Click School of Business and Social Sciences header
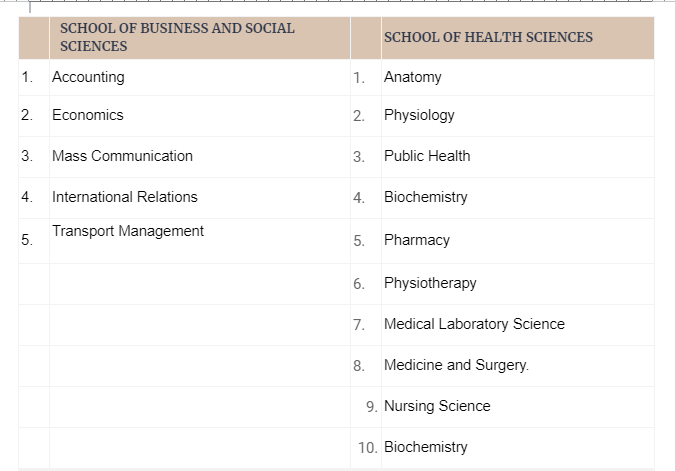675x471 pixels. [x=177, y=37]
